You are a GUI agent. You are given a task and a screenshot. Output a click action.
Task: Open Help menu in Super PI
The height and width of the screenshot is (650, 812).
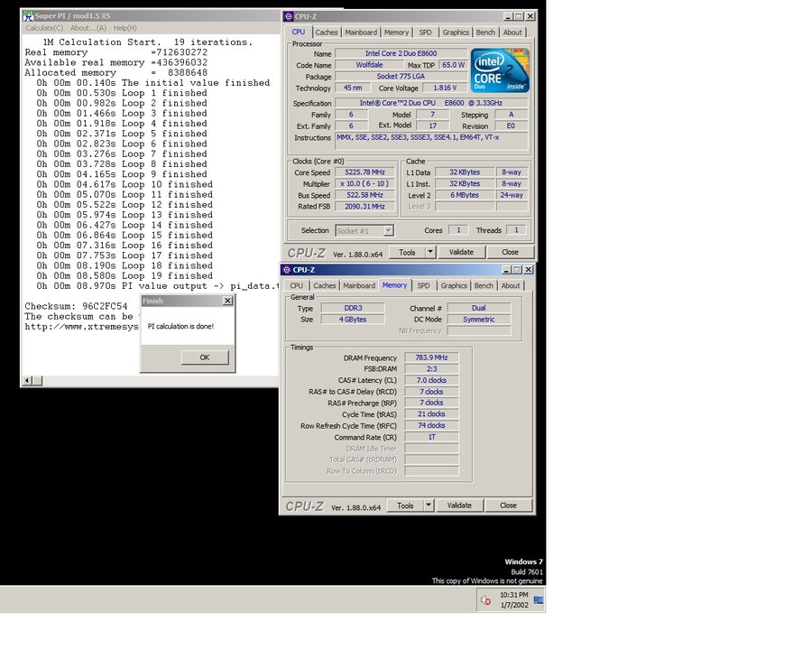pyautogui.click(x=125, y=28)
